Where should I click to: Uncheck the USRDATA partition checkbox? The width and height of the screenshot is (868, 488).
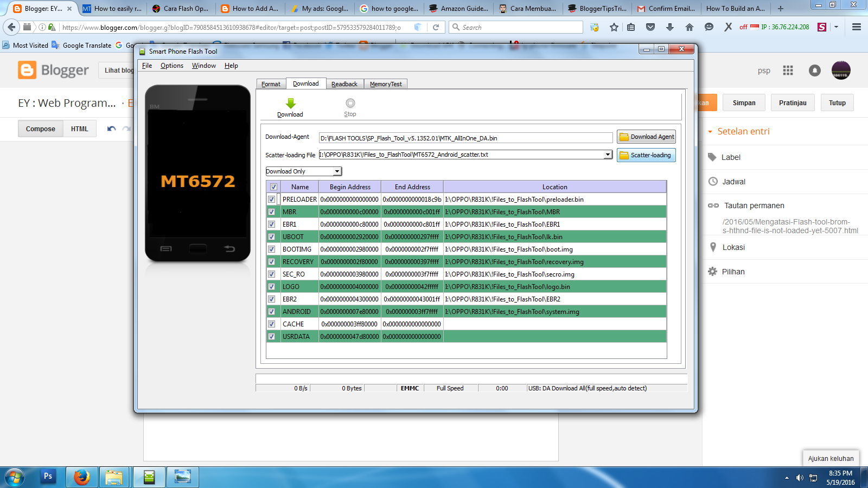[272, 337]
